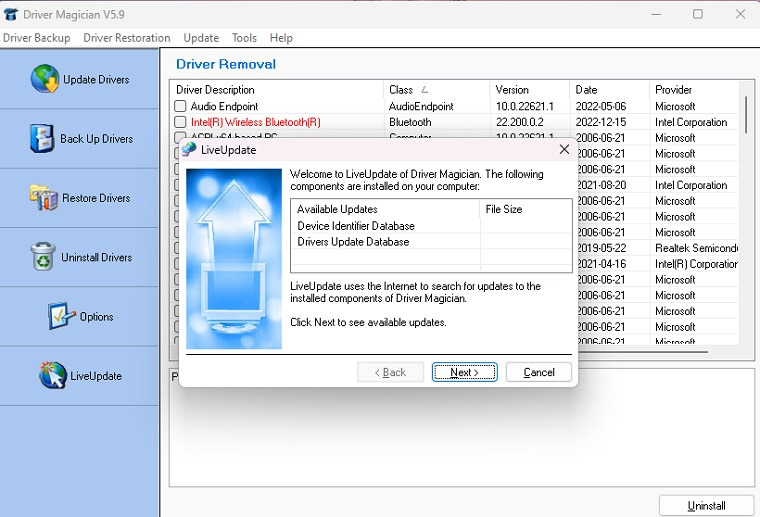
Task: Select Device Identifier Database row
Action: tap(431, 226)
